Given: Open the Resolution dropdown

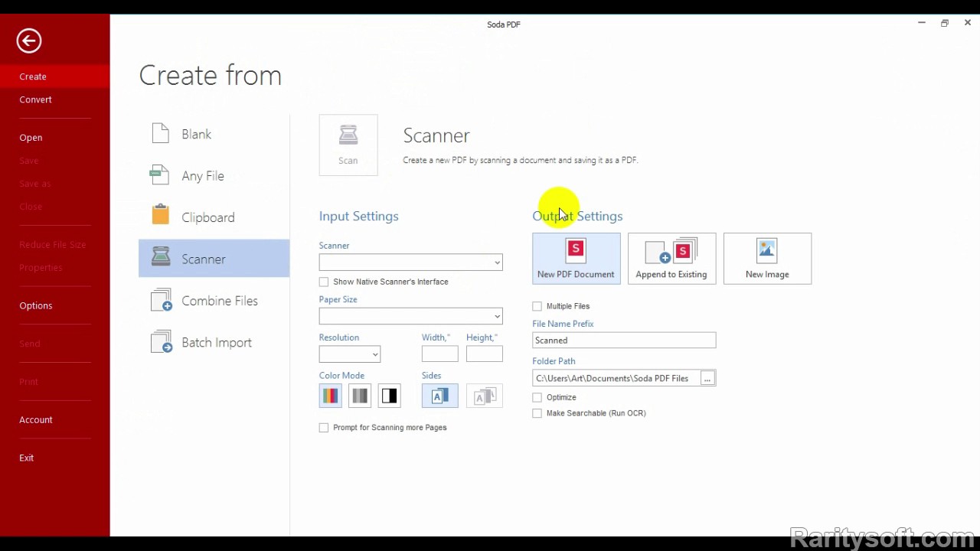Looking at the screenshot, I should pos(350,354).
